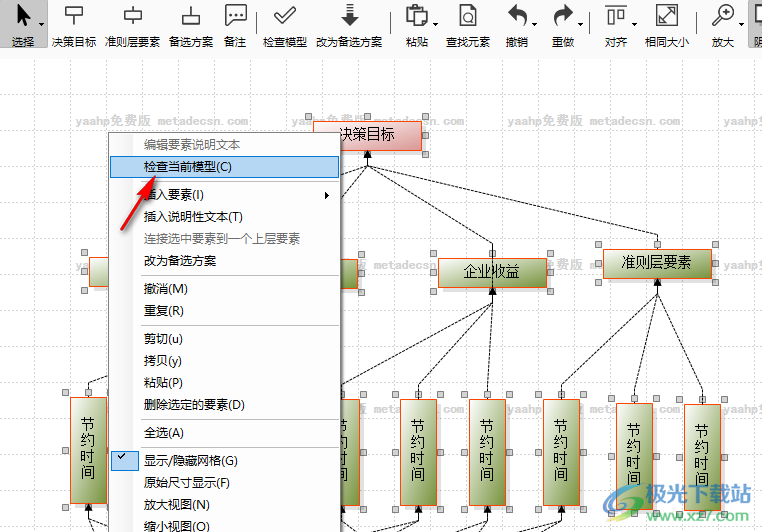Click the 粘贴 clipboard icon
This screenshot has width=762, height=532.
416,17
